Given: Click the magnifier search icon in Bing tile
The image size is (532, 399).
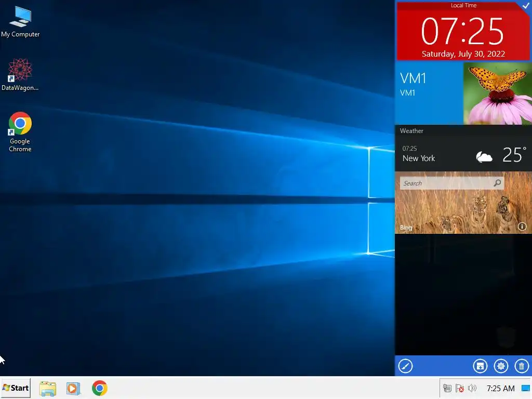Looking at the screenshot, I should 497,183.
